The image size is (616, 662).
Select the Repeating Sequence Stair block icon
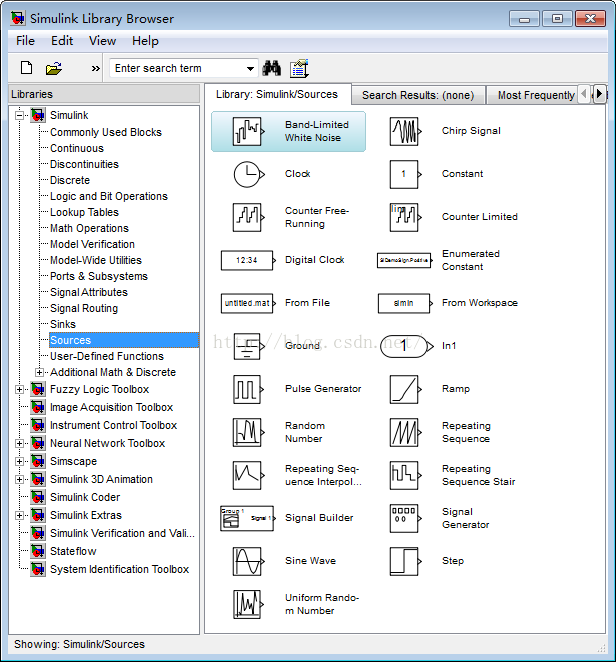coord(405,475)
